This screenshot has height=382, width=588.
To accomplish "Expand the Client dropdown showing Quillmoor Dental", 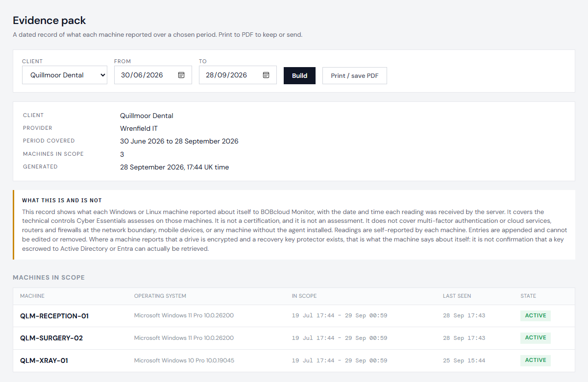I will [x=65, y=75].
